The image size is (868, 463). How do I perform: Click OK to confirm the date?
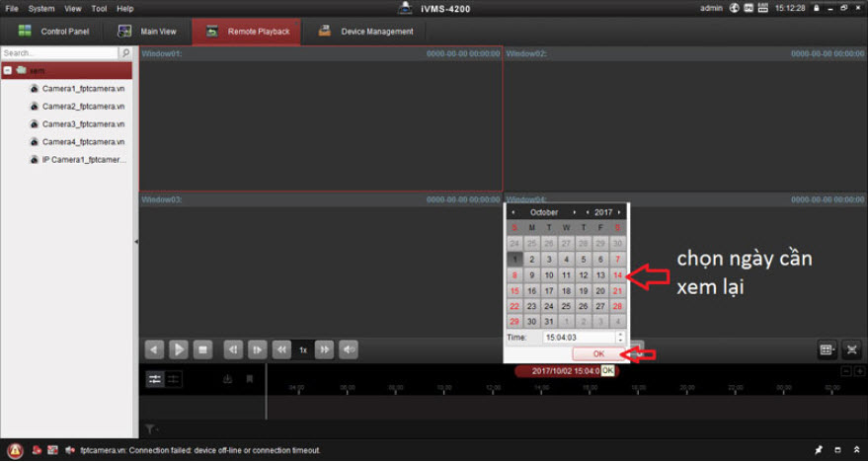click(x=598, y=353)
